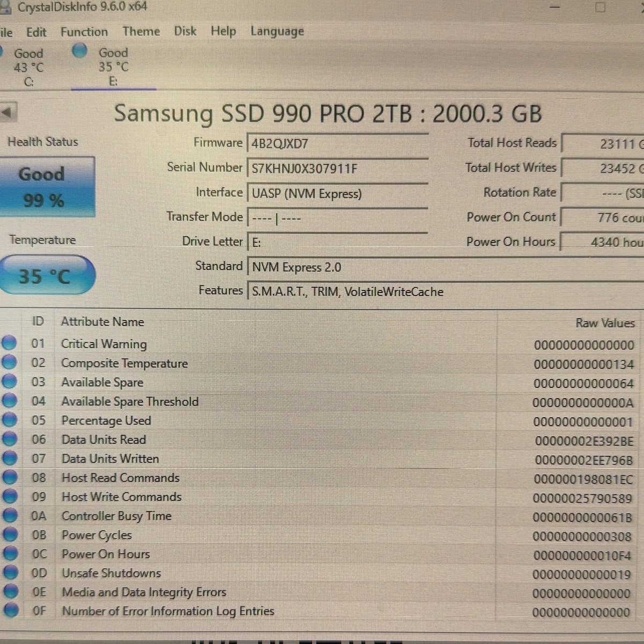
Task: Click the Power On Hours value 4340
Action: [602, 242]
